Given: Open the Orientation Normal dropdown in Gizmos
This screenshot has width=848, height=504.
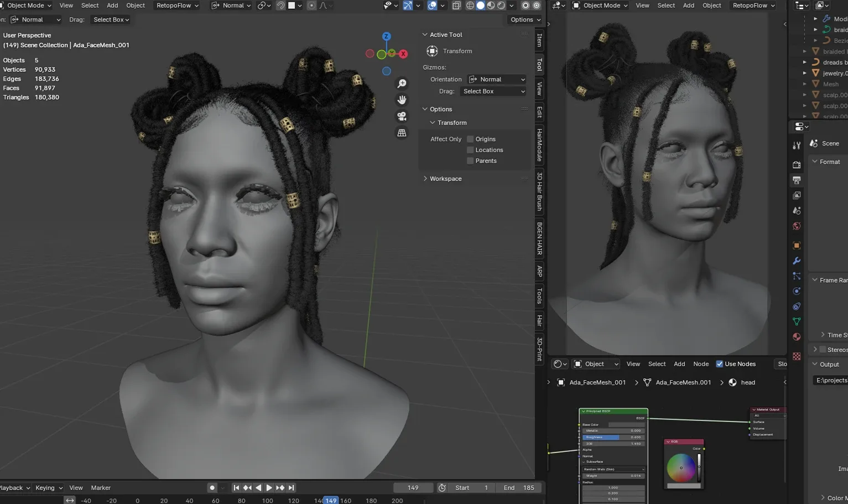Looking at the screenshot, I should pyautogui.click(x=497, y=79).
